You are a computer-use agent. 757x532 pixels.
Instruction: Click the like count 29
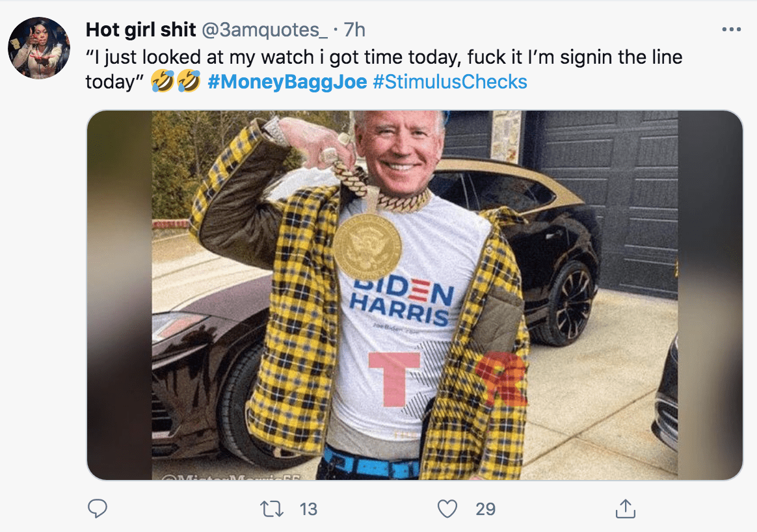pos(485,509)
